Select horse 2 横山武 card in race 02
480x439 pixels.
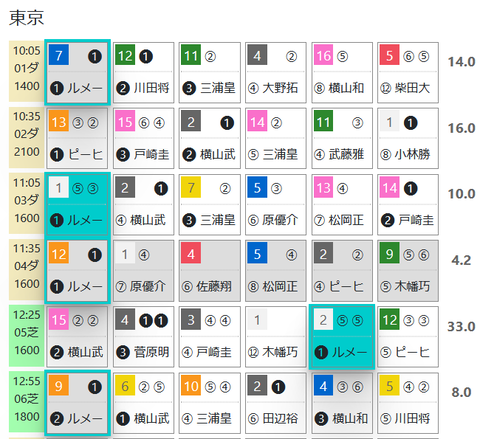point(209,138)
